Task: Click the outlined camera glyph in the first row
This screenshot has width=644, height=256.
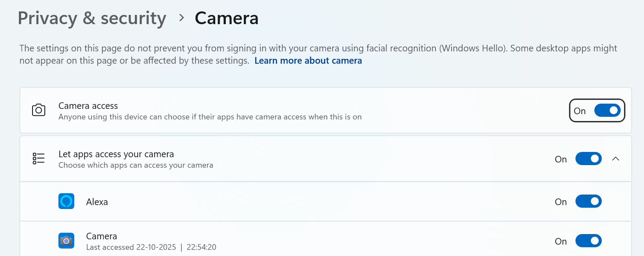Action: pyautogui.click(x=39, y=110)
